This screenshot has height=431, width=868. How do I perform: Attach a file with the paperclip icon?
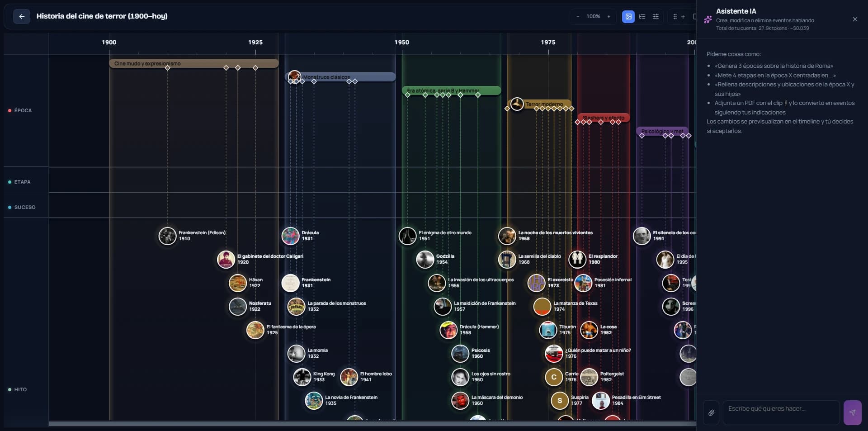tap(711, 412)
